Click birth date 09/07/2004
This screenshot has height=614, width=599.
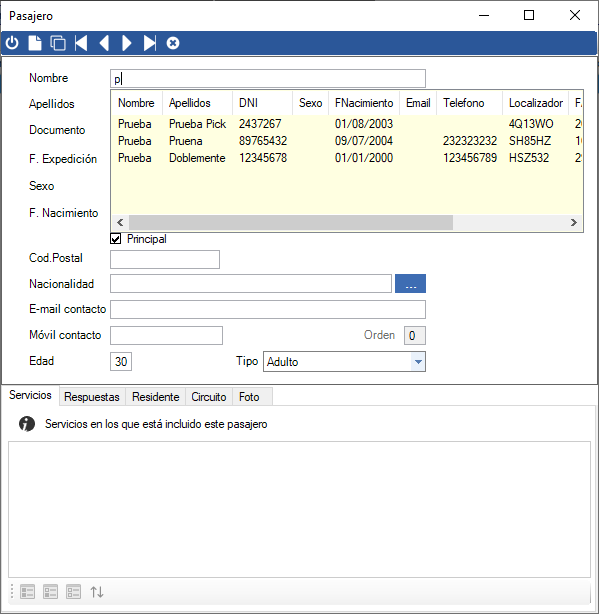[x=364, y=141]
